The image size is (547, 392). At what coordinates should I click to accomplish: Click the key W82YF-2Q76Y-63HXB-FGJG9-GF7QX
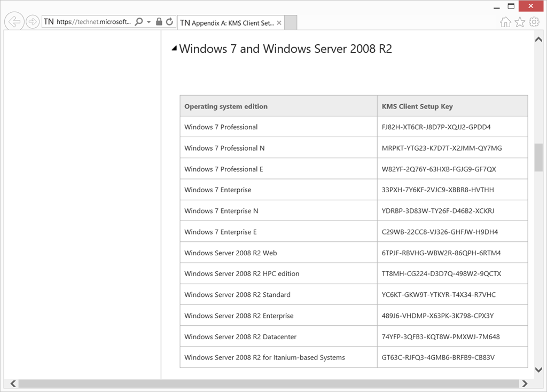[439, 169]
